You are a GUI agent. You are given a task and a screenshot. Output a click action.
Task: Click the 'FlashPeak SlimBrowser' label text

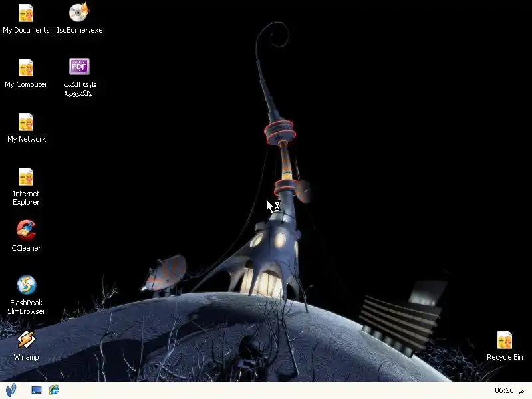(26, 307)
